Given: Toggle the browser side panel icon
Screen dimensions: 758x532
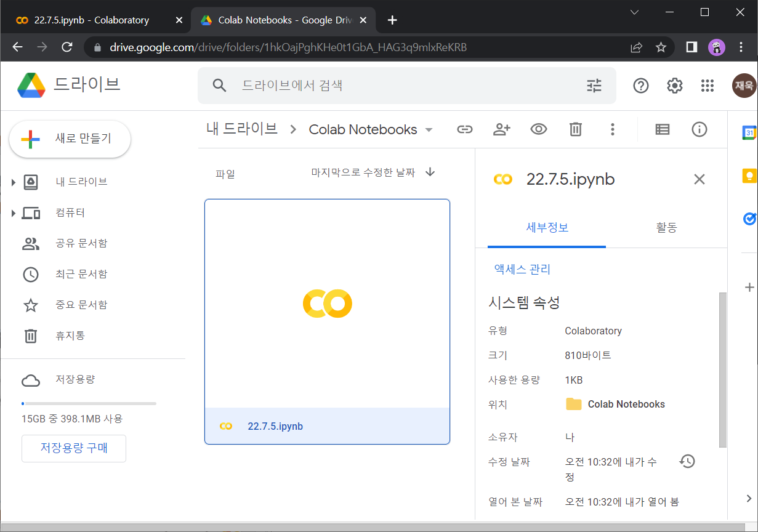Looking at the screenshot, I should pyautogui.click(x=691, y=47).
